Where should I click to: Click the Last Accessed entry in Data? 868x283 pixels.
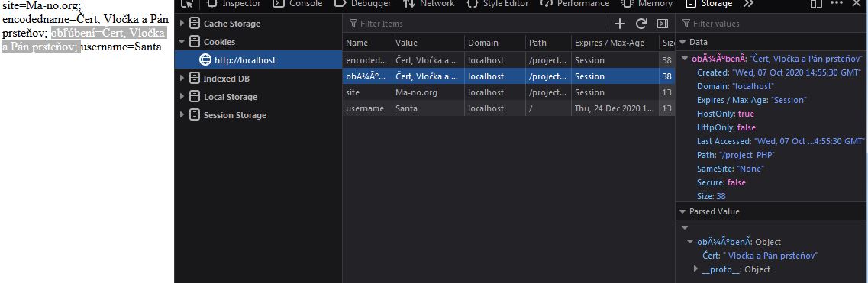pos(781,141)
